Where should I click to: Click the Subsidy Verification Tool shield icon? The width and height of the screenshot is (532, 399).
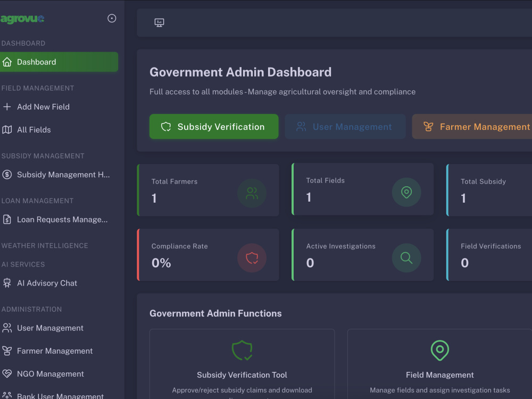(x=242, y=350)
